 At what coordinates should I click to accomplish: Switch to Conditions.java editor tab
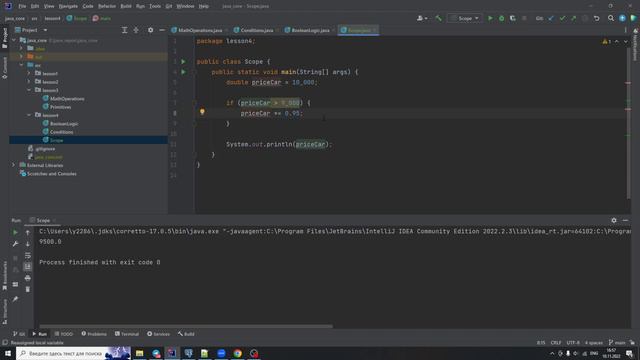click(256, 30)
